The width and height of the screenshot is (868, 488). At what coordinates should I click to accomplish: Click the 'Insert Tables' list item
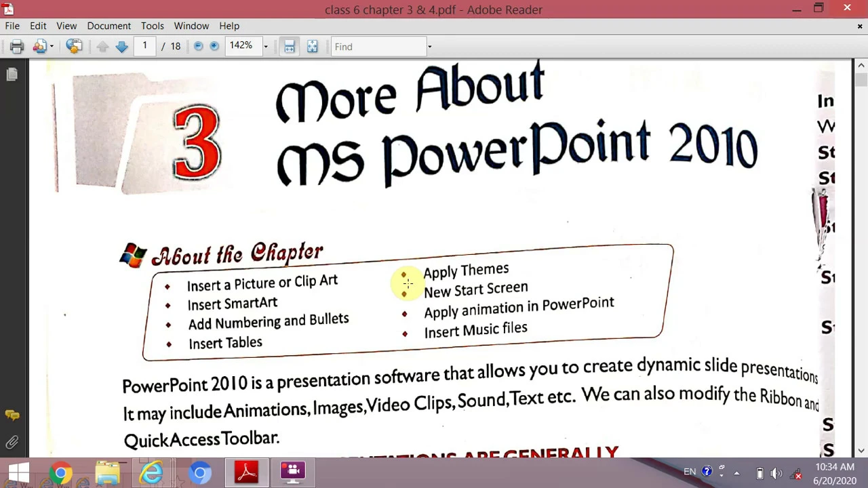tap(225, 342)
